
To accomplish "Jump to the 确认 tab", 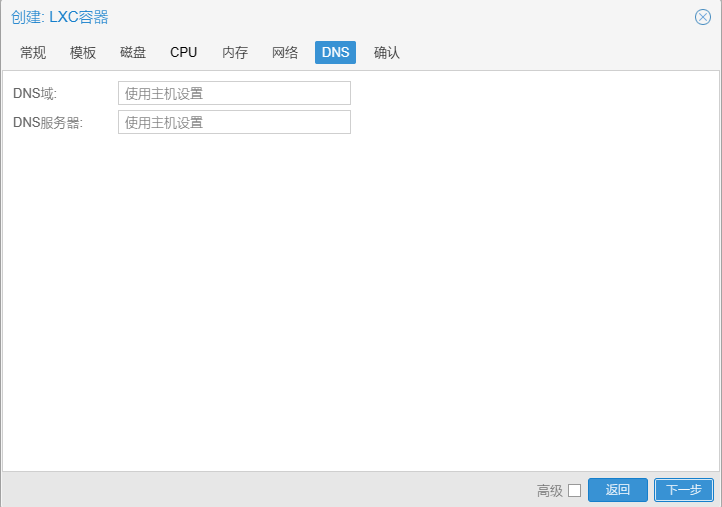I will point(387,52).
